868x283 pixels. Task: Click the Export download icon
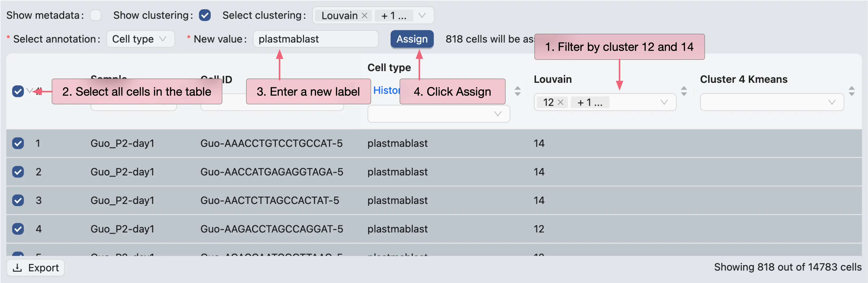[17, 268]
